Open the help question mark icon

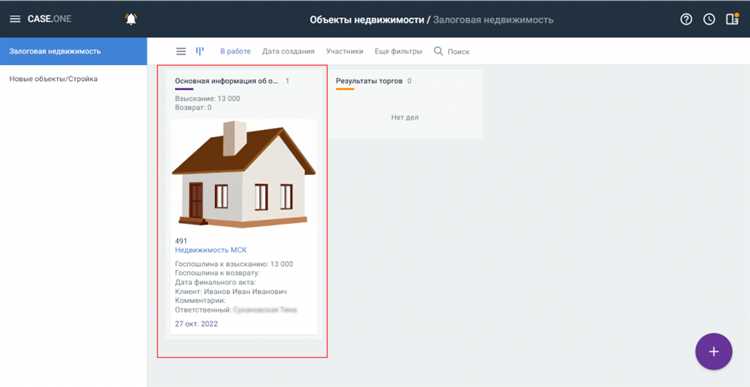click(686, 19)
